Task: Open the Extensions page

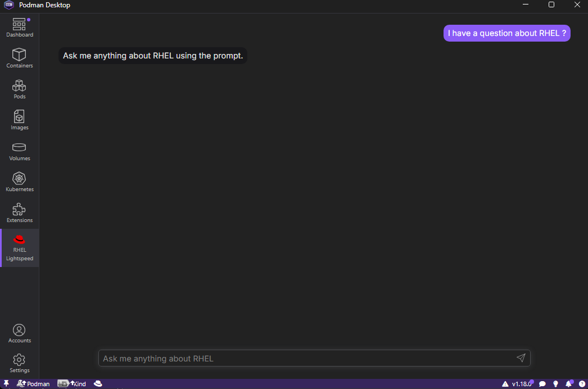Action: (x=20, y=213)
